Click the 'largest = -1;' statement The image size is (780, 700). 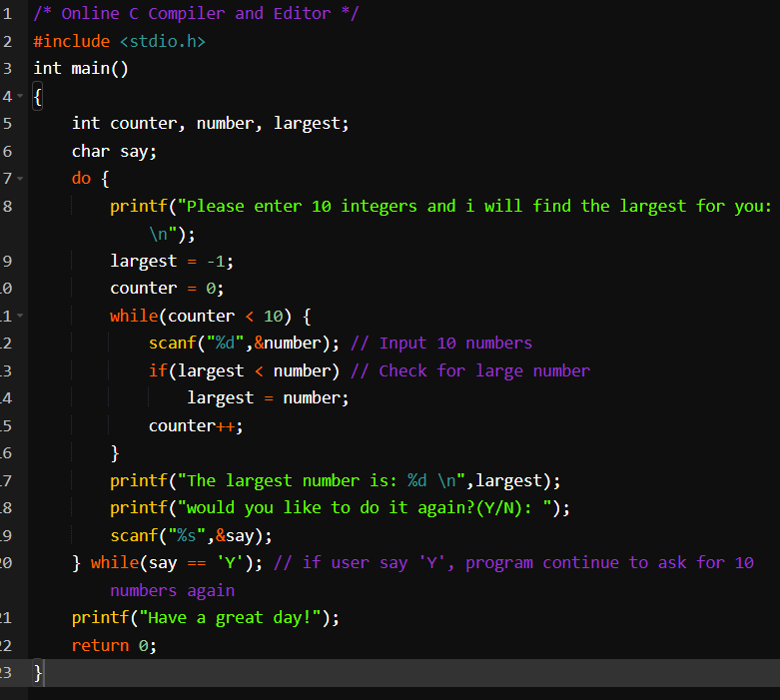point(172,261)
